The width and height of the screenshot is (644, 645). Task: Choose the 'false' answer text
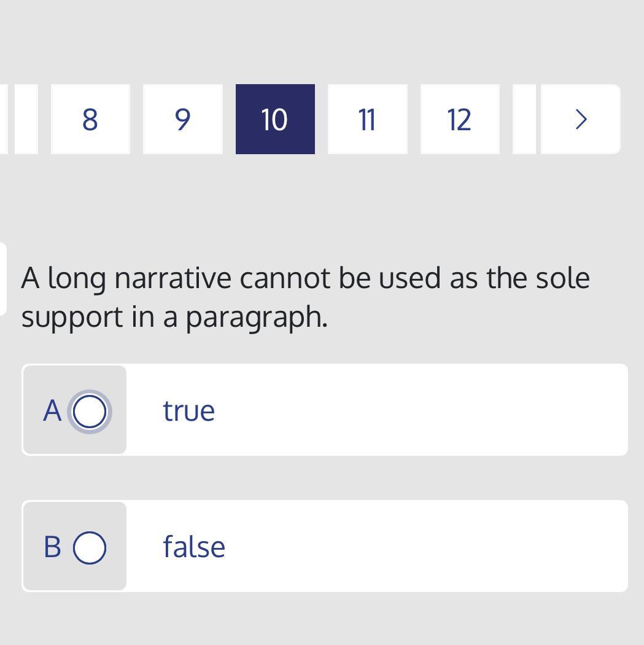tap(194, 547)
